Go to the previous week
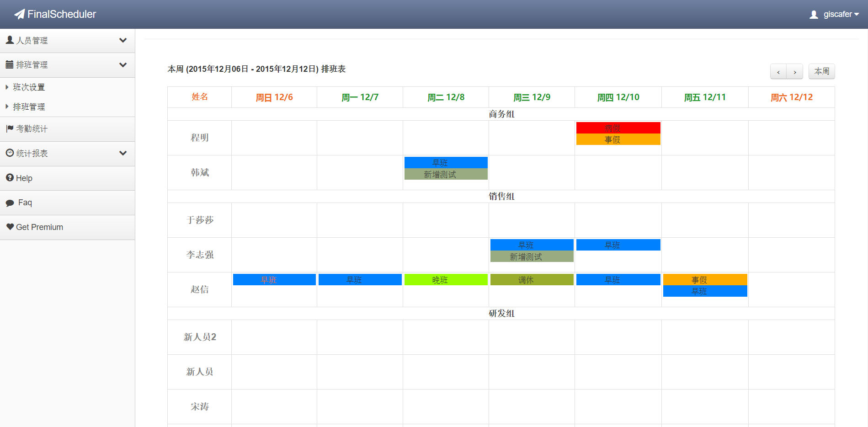868x427 pixels. click(778, 72)
